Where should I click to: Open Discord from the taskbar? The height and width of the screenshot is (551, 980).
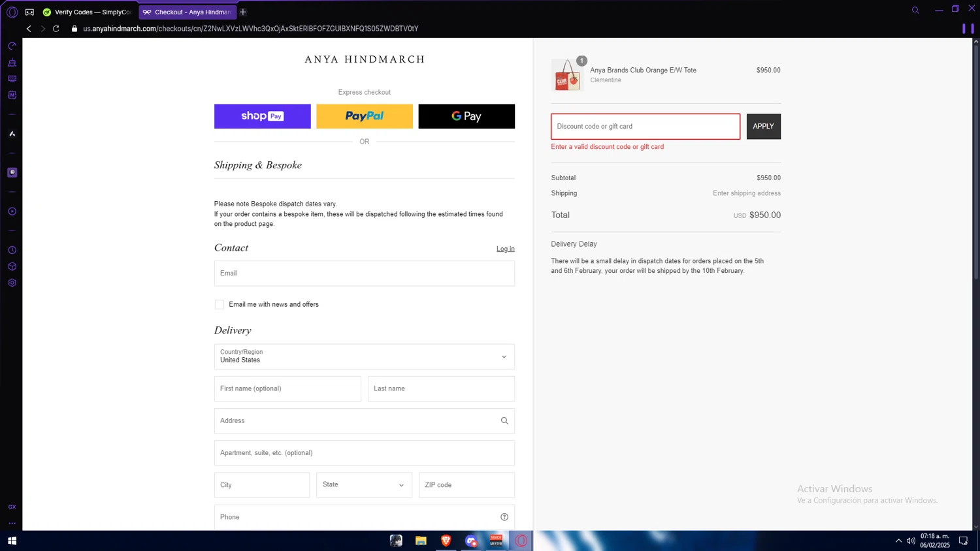471,541
